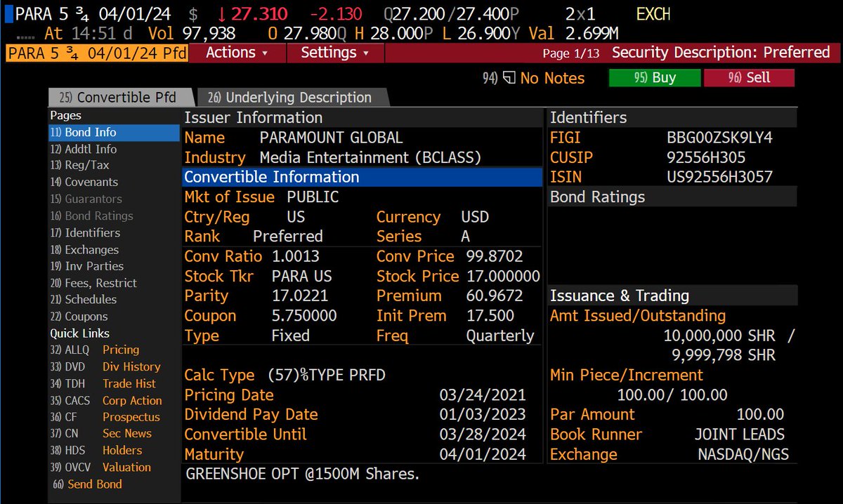Image resolution: width=843 pixels, height=504 pixels.
Task: Open the Bond Ratings page in sidebar
Action: (x=91, y=215)
